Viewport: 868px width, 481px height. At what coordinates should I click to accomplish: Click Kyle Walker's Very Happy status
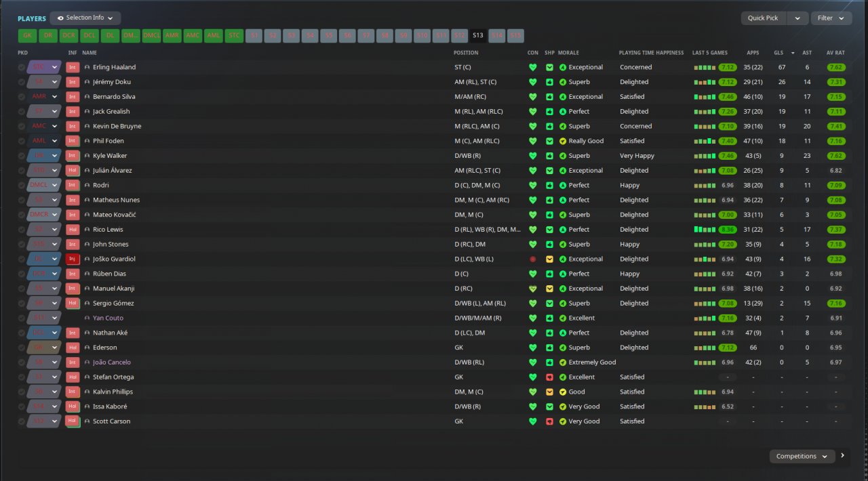pyautogui.click(x=637, y=156)
